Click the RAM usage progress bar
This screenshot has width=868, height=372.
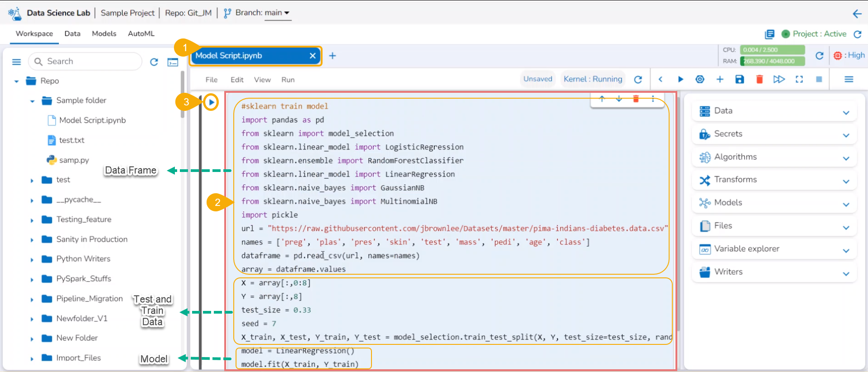(772, 61)
